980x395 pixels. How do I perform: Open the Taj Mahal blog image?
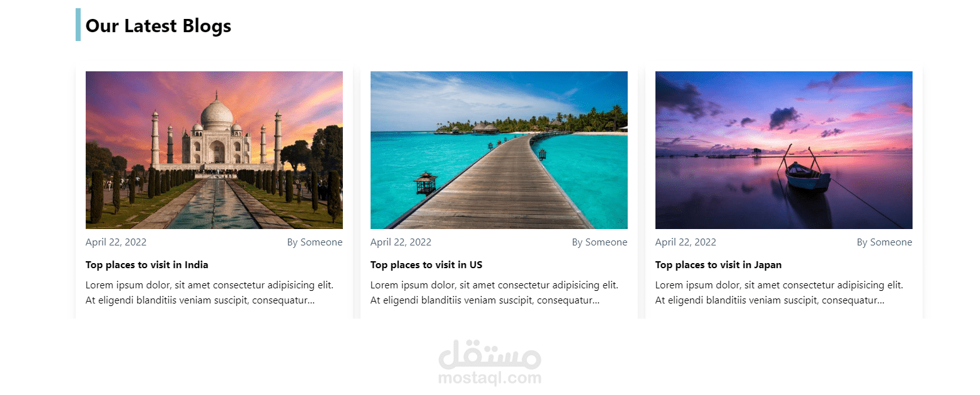[214, 150]
